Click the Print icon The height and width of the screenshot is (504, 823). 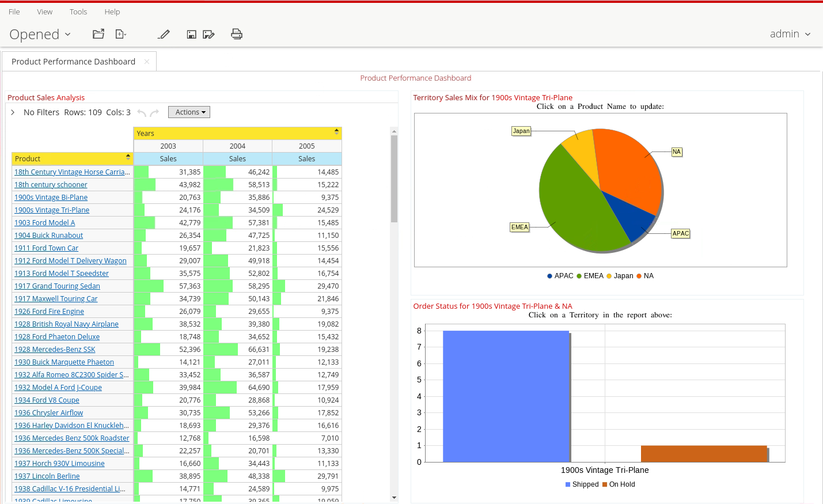pos(237,34)
